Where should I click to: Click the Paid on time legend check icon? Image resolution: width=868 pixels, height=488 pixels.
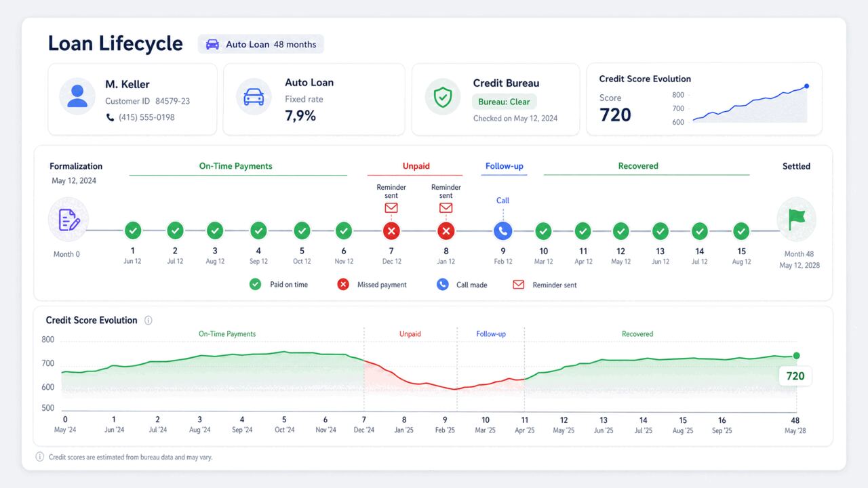tap(255, 285)
